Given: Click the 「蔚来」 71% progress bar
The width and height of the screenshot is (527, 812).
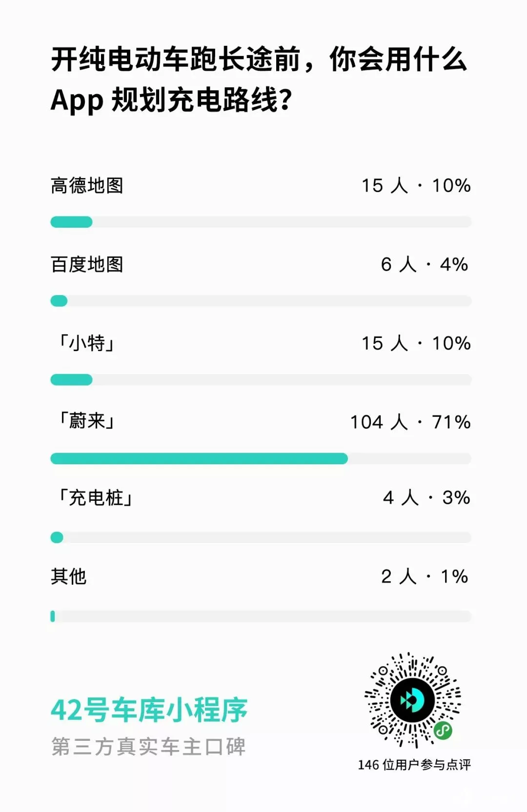Looking at the screenshot, I should (x=261, y=458).
